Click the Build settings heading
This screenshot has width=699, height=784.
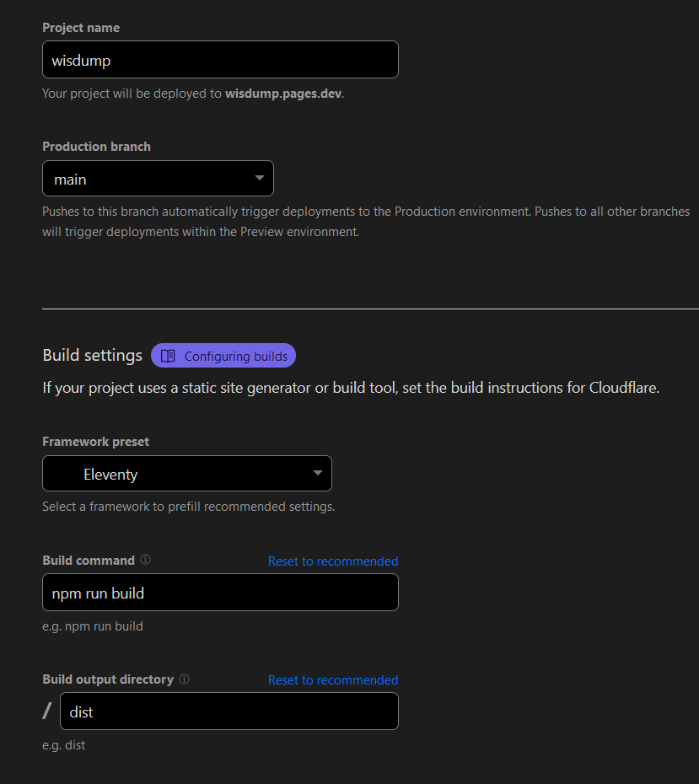tap(92, 355)
